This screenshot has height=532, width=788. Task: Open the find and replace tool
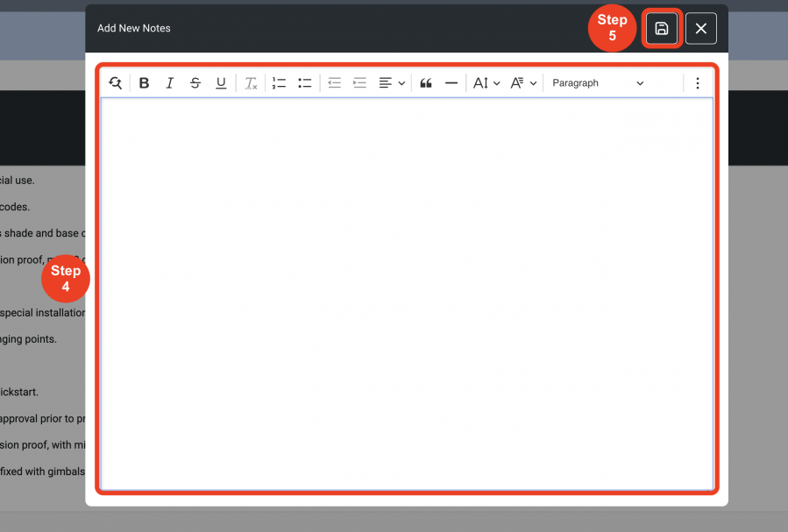[x=115, y=83]
